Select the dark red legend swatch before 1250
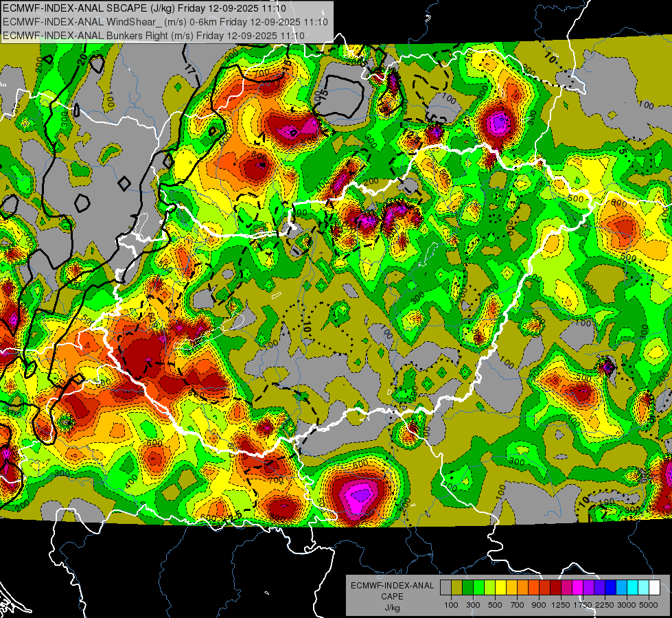672x618 pixels. 555,588
